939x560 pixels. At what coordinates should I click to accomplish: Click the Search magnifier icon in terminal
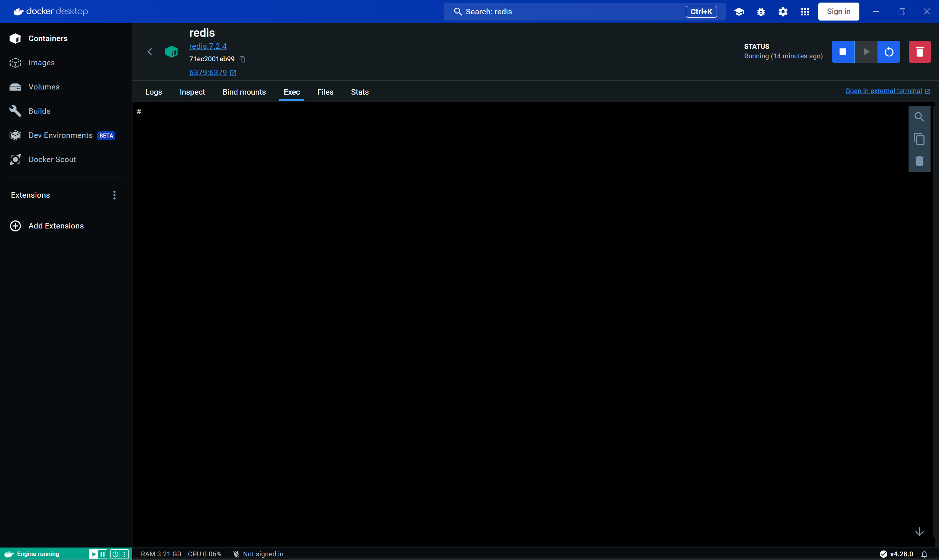pos(920,117)
